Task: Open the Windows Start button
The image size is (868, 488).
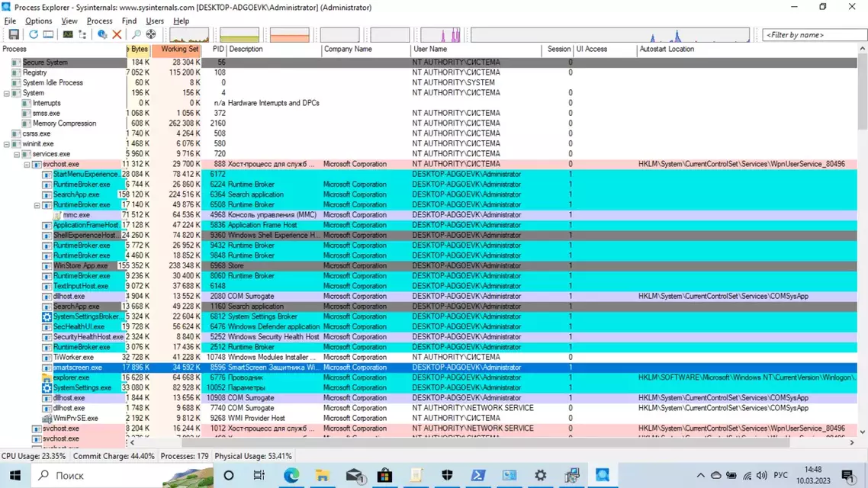Action: (x=15, y=475)
